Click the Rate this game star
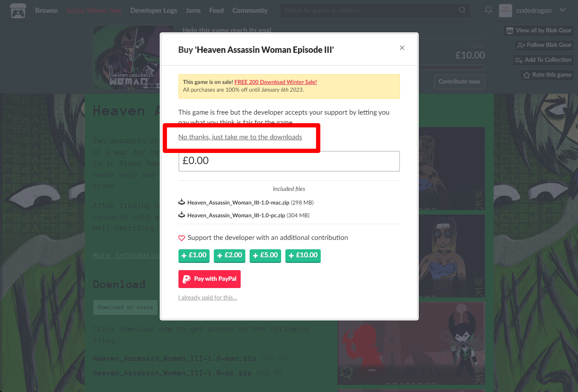Image resolution: width=578 pixels, height=392 pixels. 526,75
